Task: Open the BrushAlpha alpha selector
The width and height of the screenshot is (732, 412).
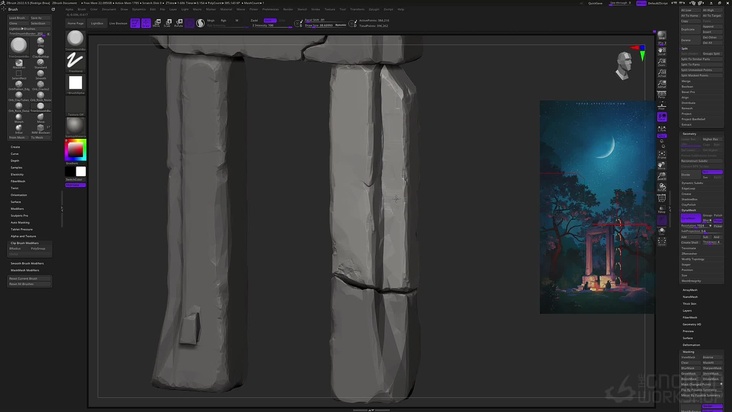Action: click(75, 83)
